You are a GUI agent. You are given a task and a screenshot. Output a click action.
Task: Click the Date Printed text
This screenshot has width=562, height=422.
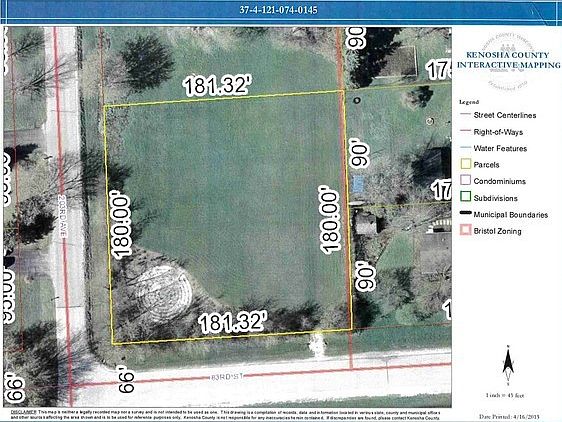[x=510, y=417]
